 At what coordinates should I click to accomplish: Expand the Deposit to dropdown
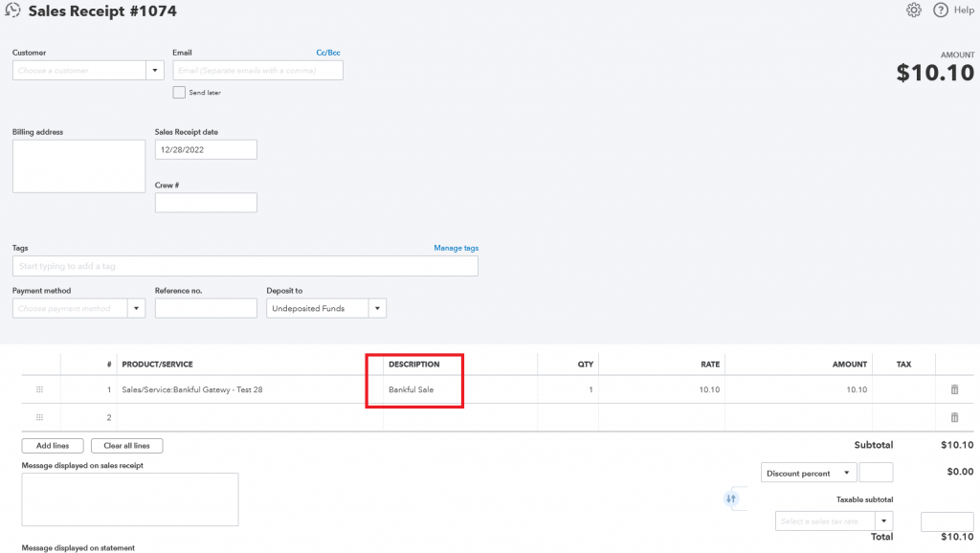click(377, 308)
